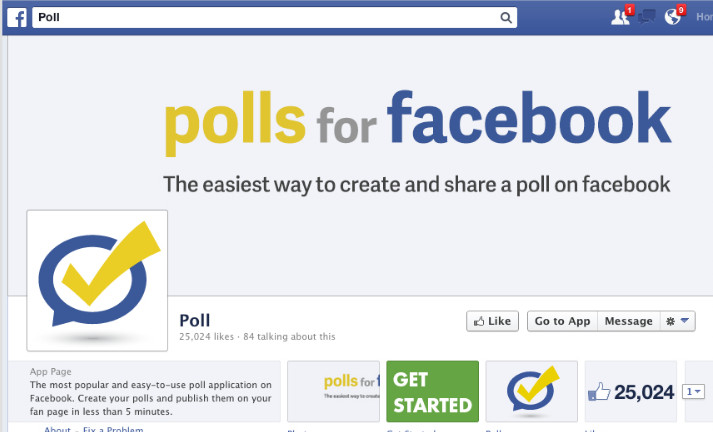713x432 pixels.
Task: Click the Poll page profile picture
Action: pos(97,280)
